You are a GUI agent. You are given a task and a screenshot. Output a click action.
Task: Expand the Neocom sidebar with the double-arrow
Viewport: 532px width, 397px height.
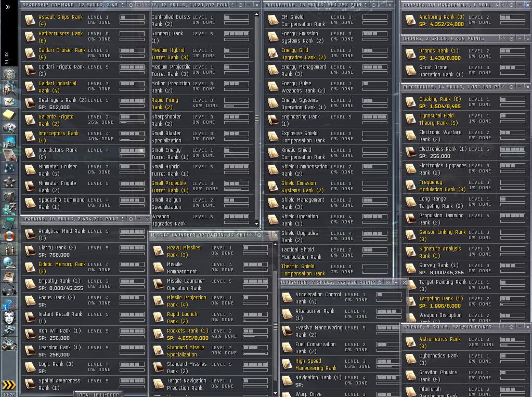click(8, 7)
